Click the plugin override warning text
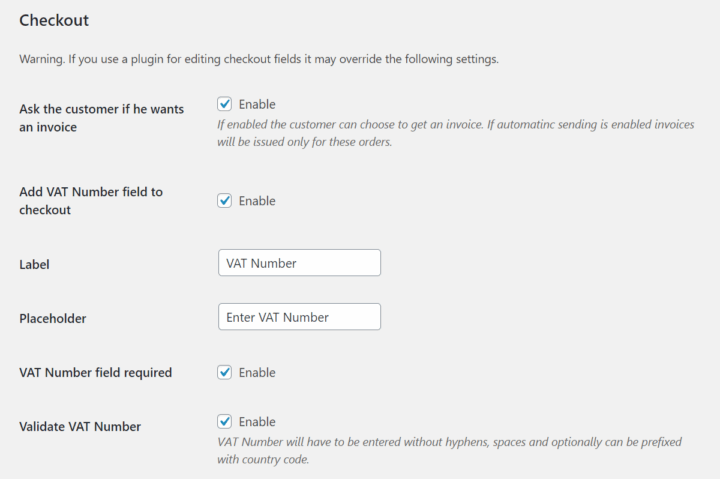The image size is (720, 479). 259,59
